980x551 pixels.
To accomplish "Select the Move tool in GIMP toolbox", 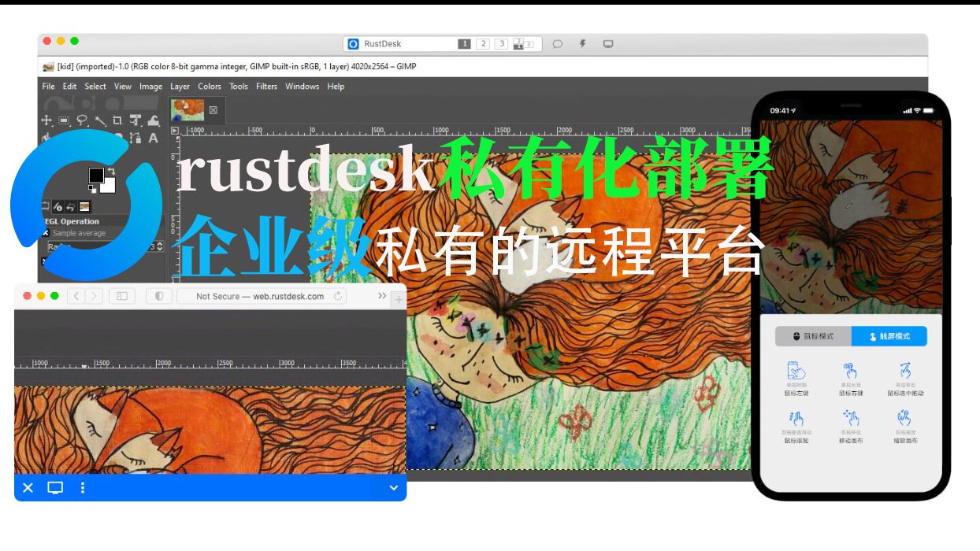I will click(x=47, y=120).
